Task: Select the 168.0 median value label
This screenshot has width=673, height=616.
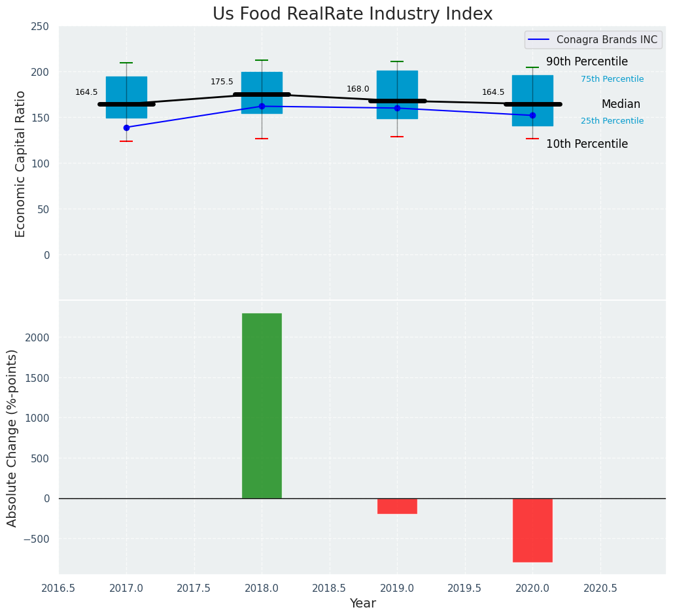Action: 358,89
